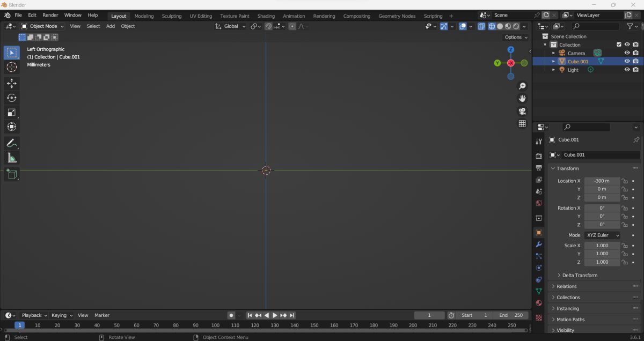Open the Particles properties tab
This screenshot has width=644, height=341.
[539, 256]
